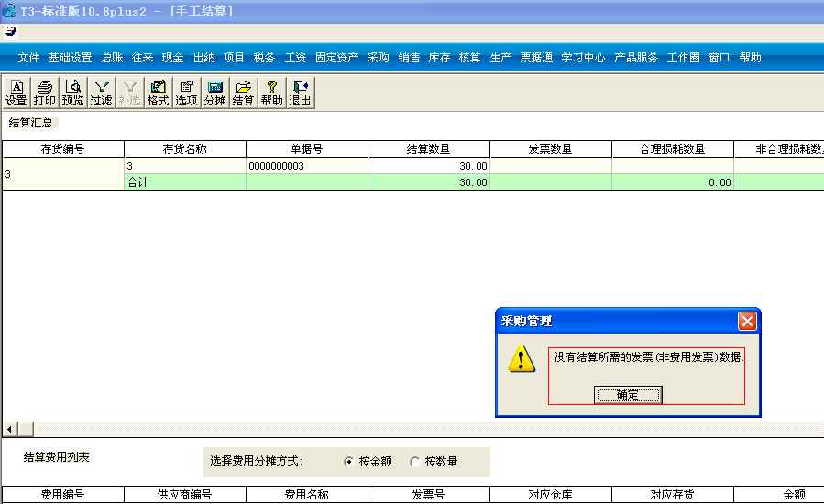This screenshot has width=824, height=504.
Task: Open the 帮助 menu in menu bar
Action: (750, 58)
